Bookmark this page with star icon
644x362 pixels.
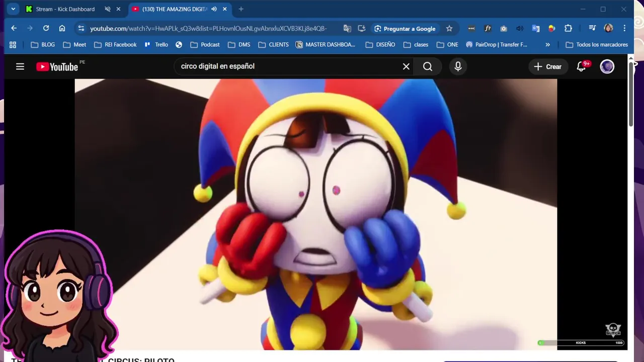[449, 29]
